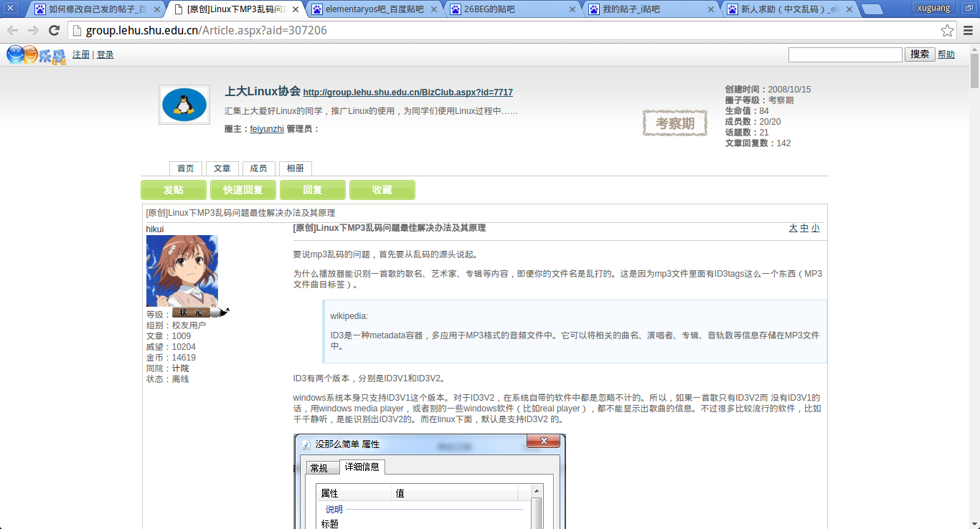
Task: Click the article heading [原创]Linux下MP3乱码问题最佳解决办法及其原理
Action: pyautogui.click(x=390, y=228)
